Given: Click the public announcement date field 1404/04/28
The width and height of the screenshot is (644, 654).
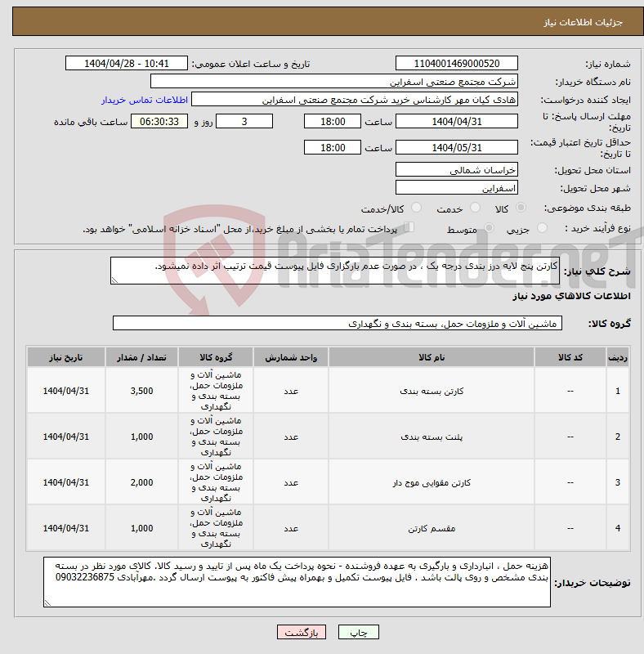Looking at the screenshot, I should 127,64.
